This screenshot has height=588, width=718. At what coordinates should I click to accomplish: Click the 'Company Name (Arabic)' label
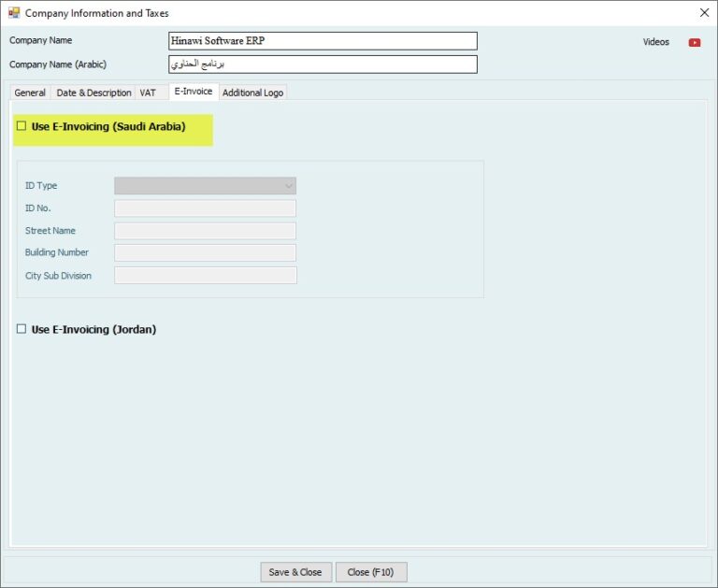(58, 65)
